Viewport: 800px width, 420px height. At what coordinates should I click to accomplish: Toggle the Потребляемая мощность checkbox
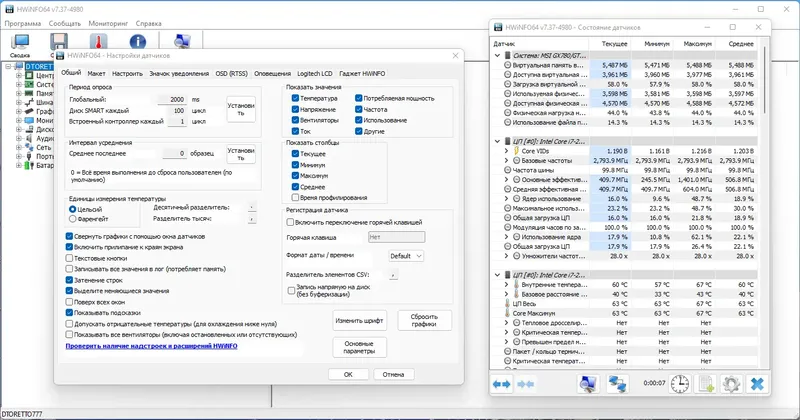(x=359, y=98)
